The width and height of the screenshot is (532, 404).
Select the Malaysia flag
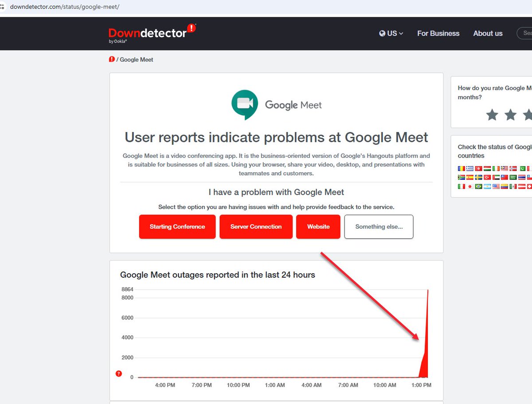505,168
